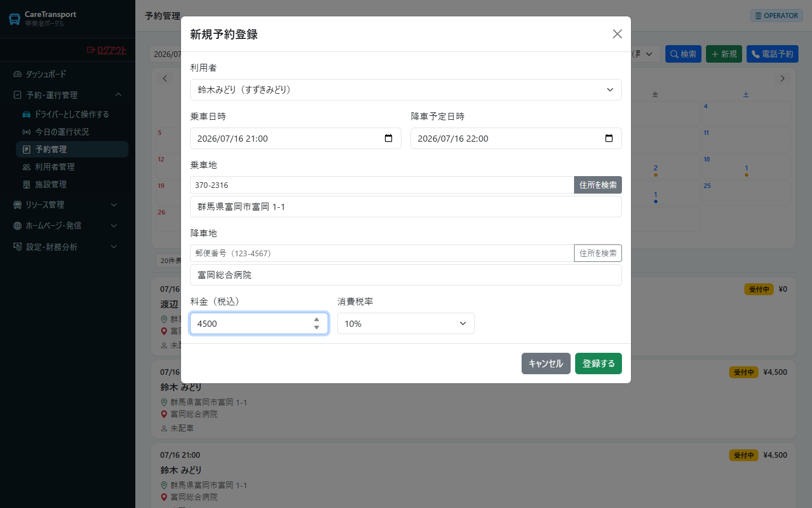The width and height of the screenshot is (812, 508).
Task: Click the 検索 button with magnifier icon
Action: (x=683, y=54)
